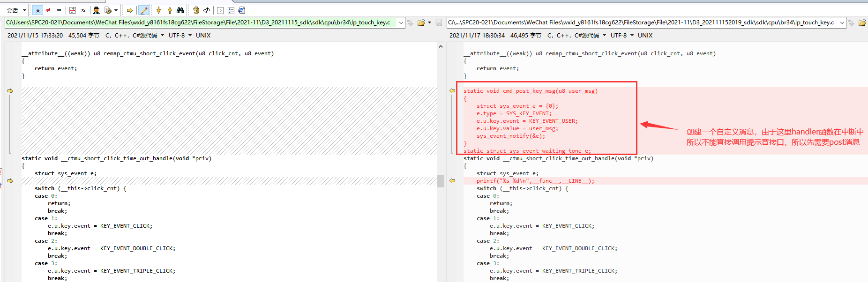
Task: Click the show context lines icon
Action: pos(73,10)
